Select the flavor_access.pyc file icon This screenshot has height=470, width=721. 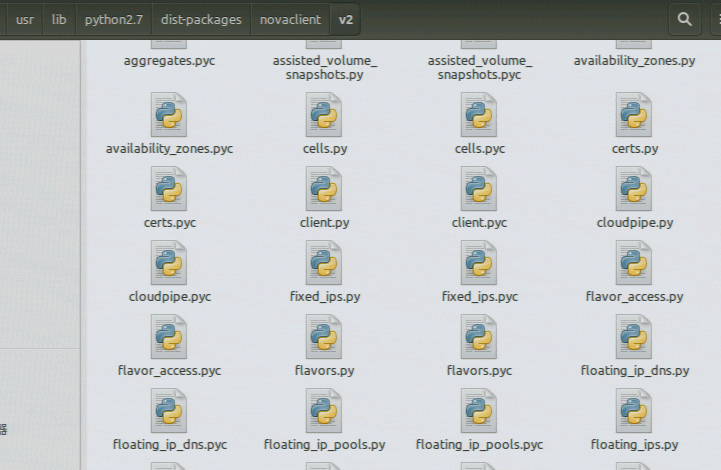[x=169, y=337]
